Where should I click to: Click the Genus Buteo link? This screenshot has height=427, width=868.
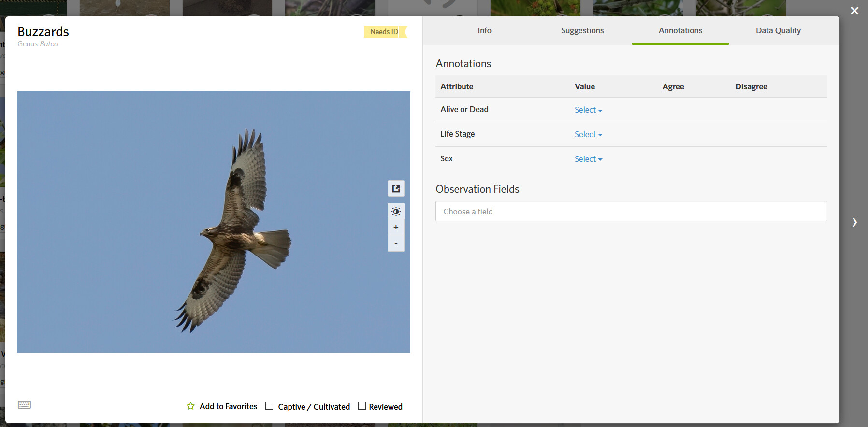(38, 44)
